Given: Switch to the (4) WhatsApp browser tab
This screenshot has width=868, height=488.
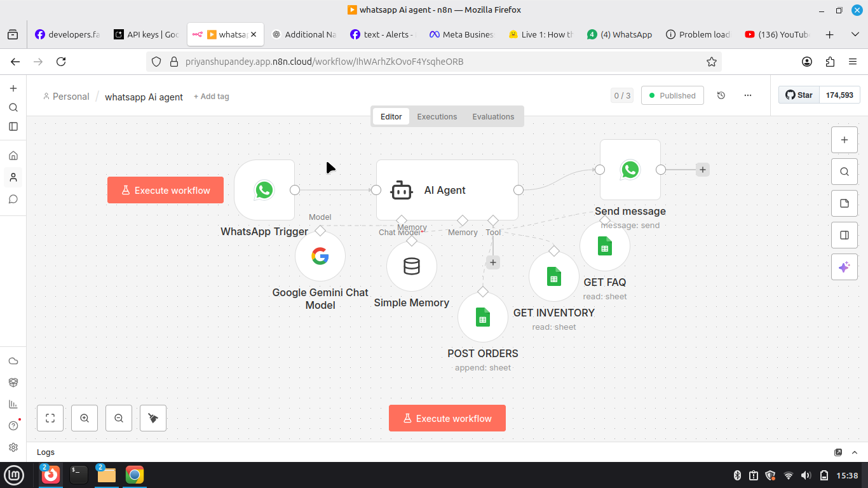Looking at the screenshot, I should (620, 34).
